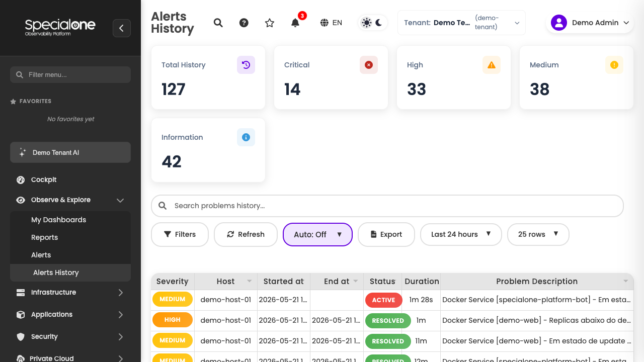Expand the Applications section chevron
644x362 pixels.
[120, 314]
